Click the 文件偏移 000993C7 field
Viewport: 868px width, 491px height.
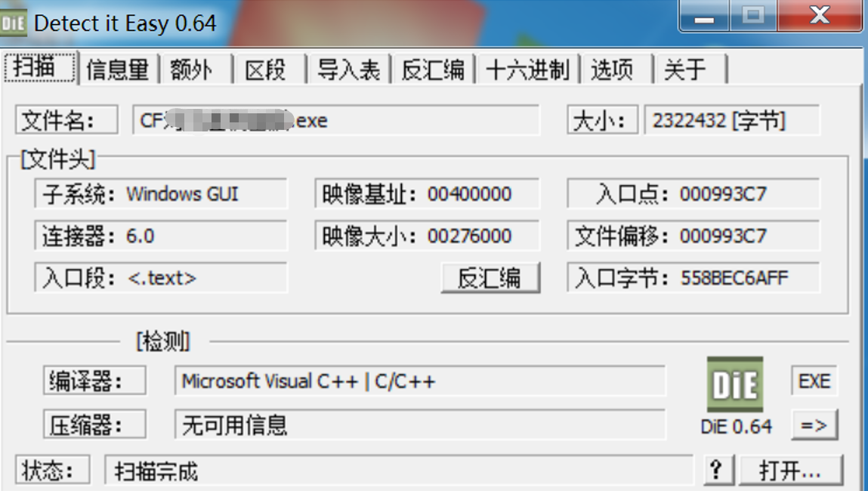tap(693, 236)
